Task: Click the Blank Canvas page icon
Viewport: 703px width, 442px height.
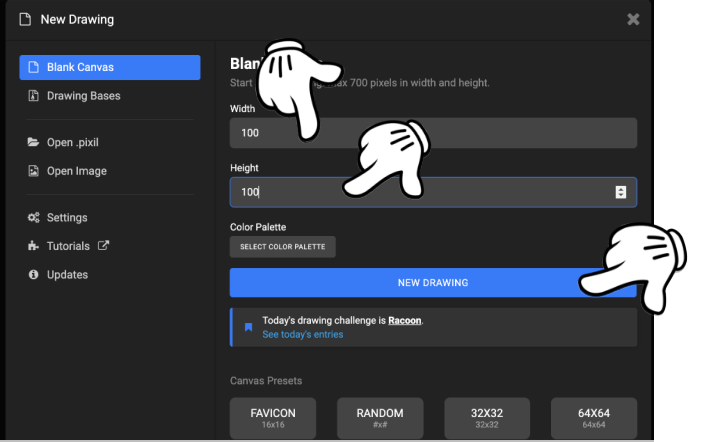Action: click(x=34, y=67)
